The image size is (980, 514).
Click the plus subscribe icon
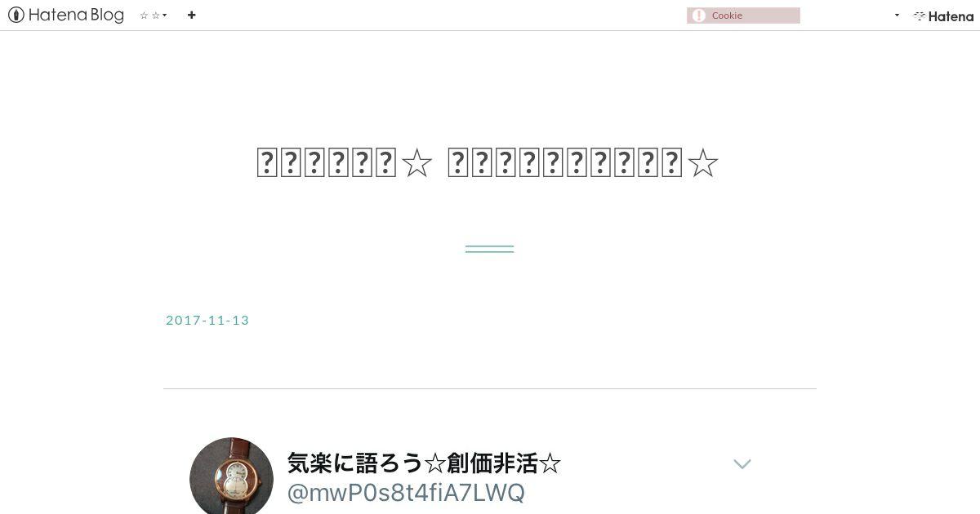point(191,15)
